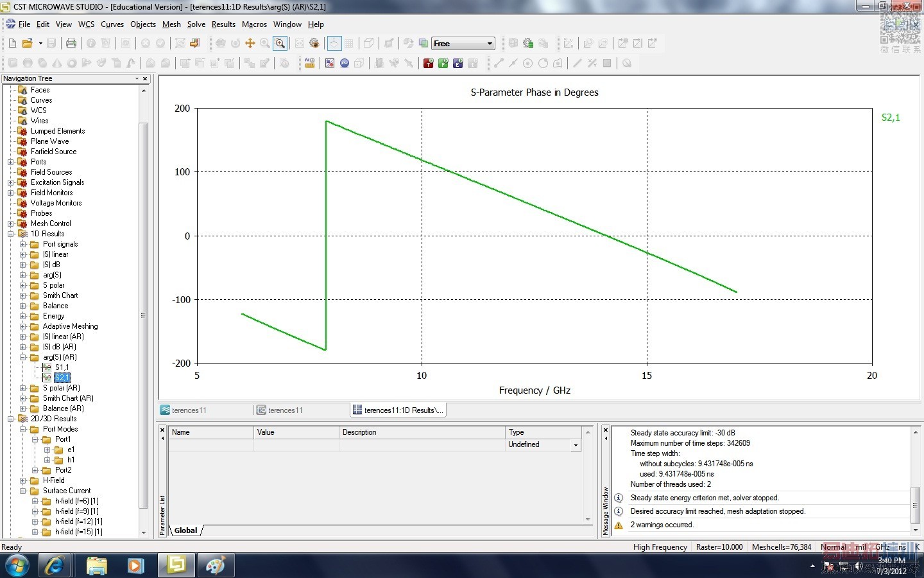Image resolution: width=924 pixels, height=578 pixels.
Task: Open the Free selection mode dropdown
Action: point(490,44)
